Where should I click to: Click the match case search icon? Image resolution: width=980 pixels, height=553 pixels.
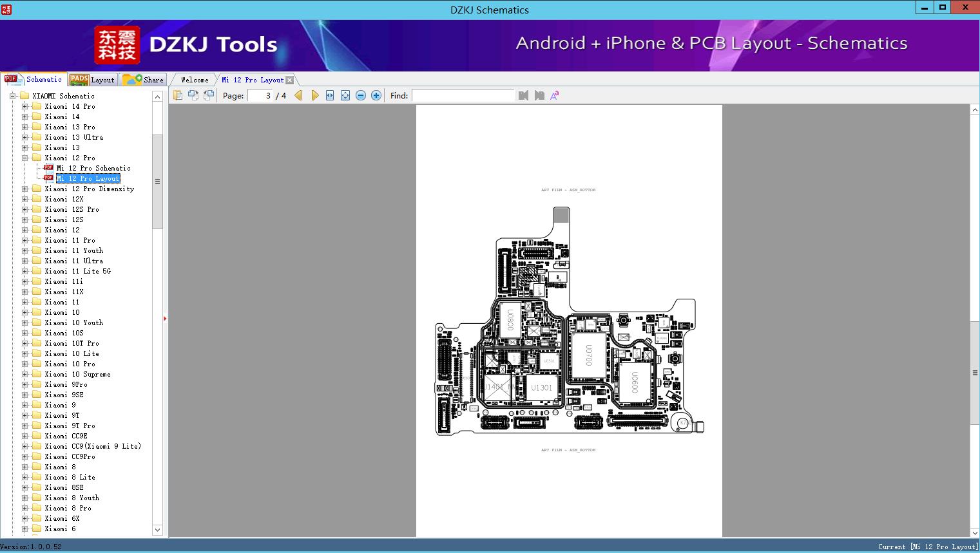pos(554,95)
